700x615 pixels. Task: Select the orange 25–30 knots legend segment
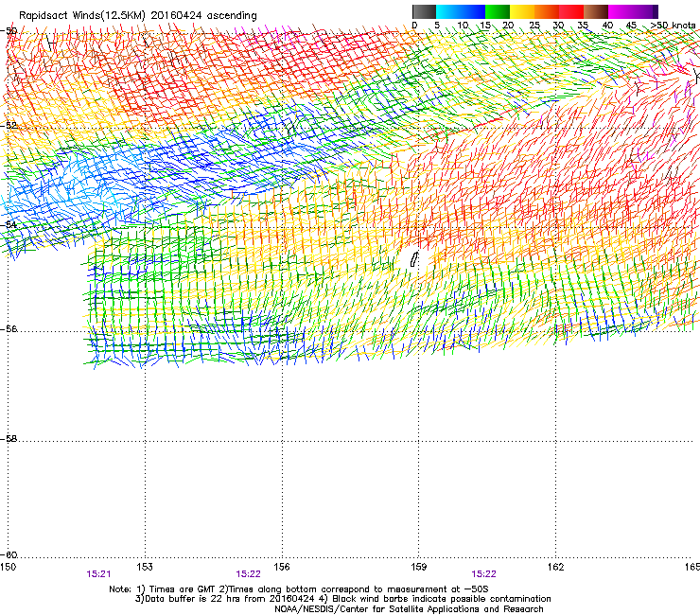[547, 11]
